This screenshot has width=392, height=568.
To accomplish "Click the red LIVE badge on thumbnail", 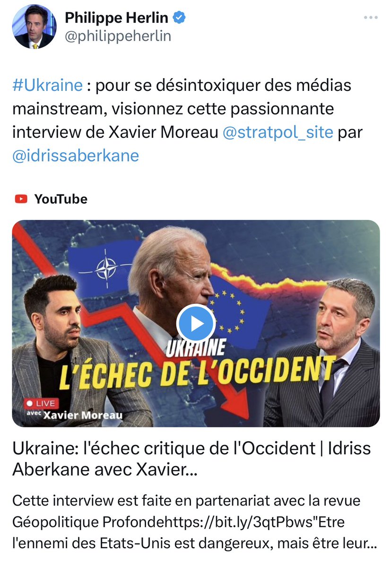I will pos(41,403).
